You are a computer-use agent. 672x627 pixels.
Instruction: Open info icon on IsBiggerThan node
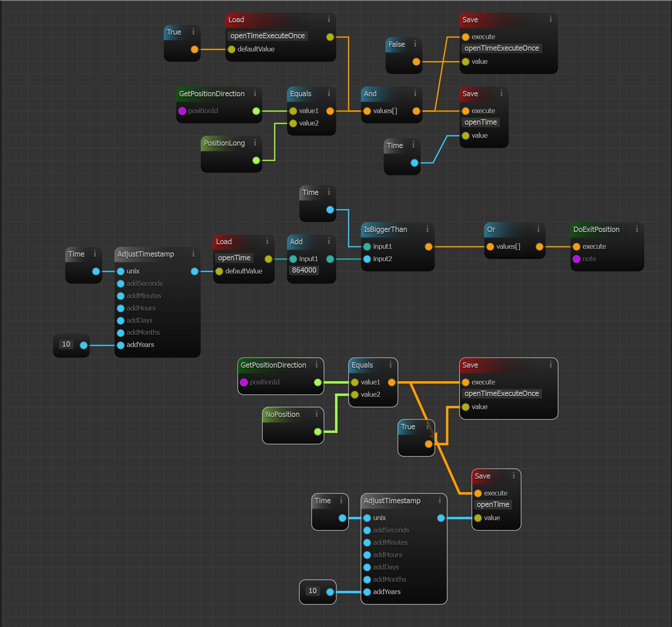(427, 229)
